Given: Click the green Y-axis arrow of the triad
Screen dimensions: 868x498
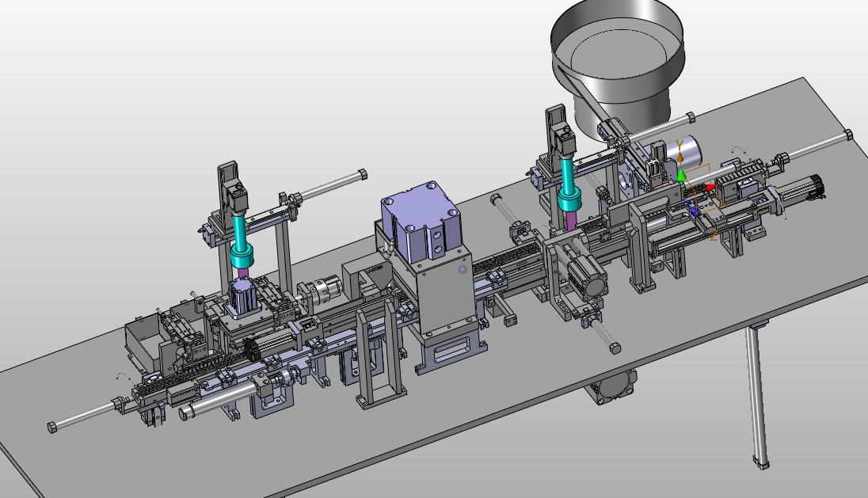Looking at the screenshot, I should pos(681,176).
